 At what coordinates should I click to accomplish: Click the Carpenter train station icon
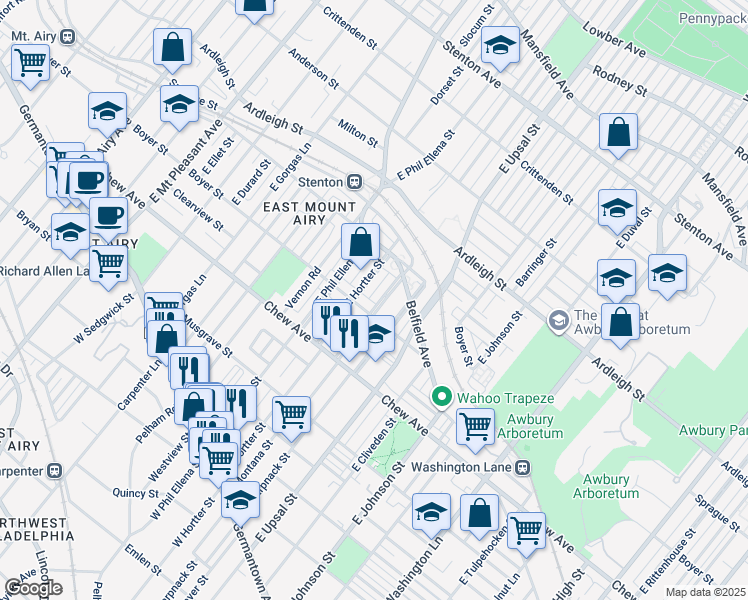pos(55,471)
